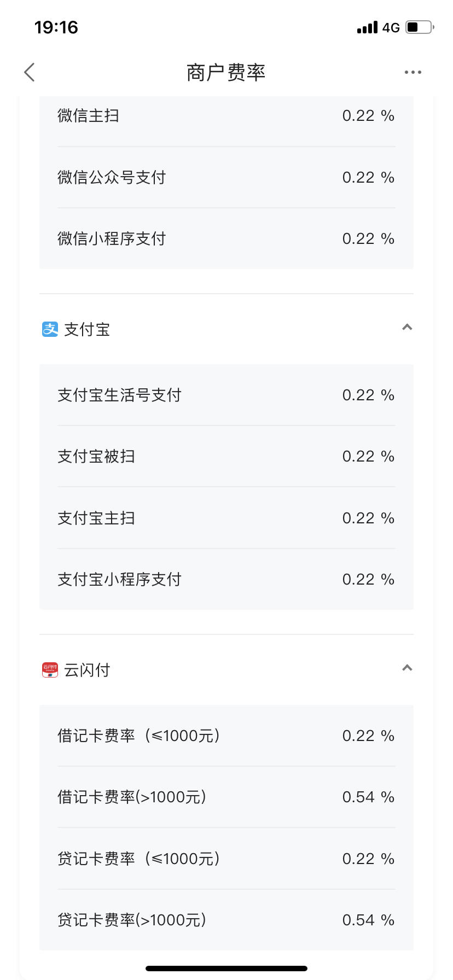Tap the battery status icon

[x=420, y=27]
